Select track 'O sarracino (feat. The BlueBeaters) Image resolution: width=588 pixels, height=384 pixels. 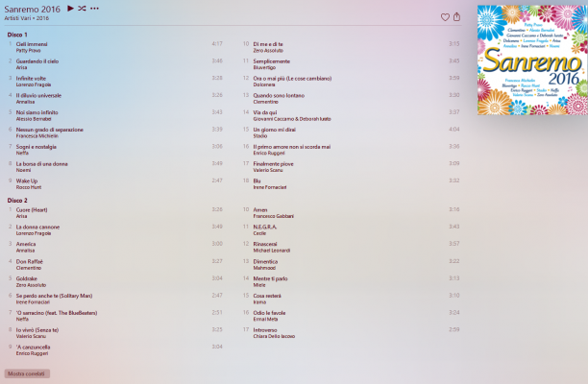click(x=57, y=313)
